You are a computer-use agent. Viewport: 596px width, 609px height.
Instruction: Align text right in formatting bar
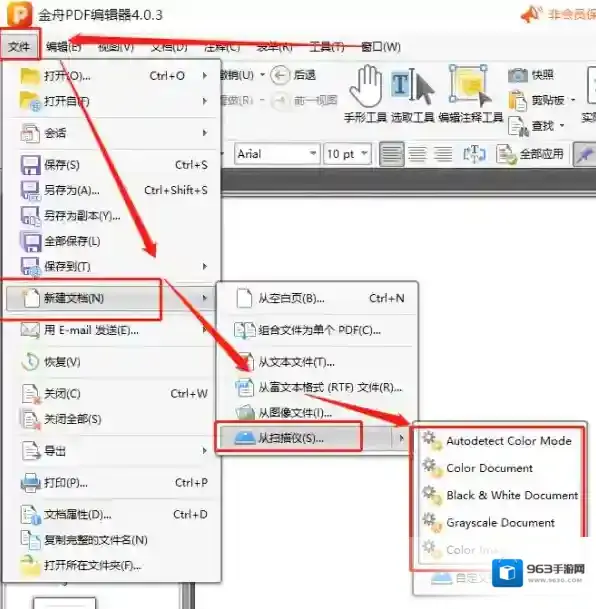pyautogui.click(x=443, y=154)
